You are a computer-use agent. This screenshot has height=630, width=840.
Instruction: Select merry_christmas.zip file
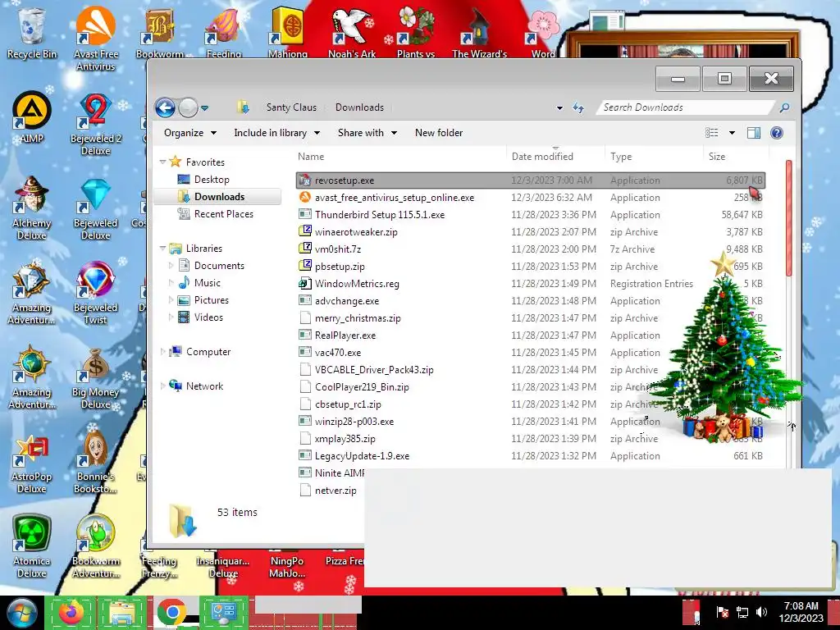[531, 317]
